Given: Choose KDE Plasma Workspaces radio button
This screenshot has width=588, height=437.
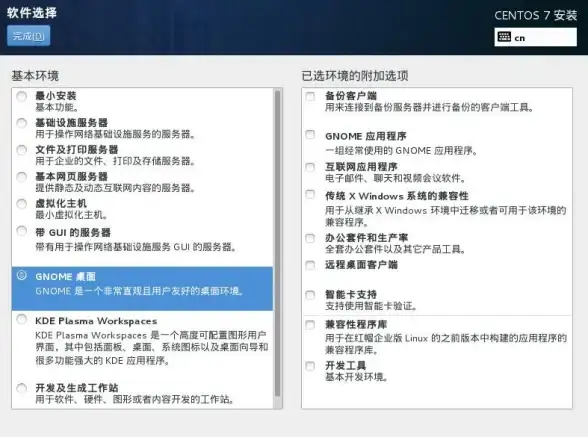Looking at the screenshot, I should [x=22, y=319].
